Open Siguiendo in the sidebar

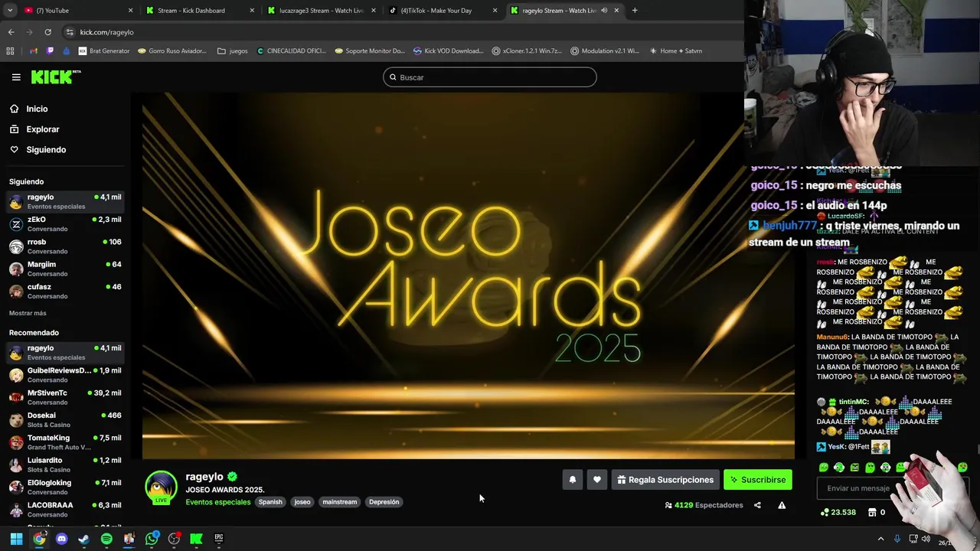pos(46,150)
